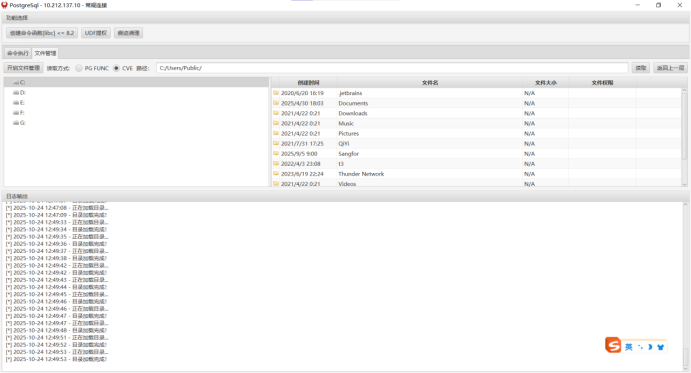Screen dimensions: 691x373
Task: Switch to the 文件管理 tab
Action: click(45, 53)
